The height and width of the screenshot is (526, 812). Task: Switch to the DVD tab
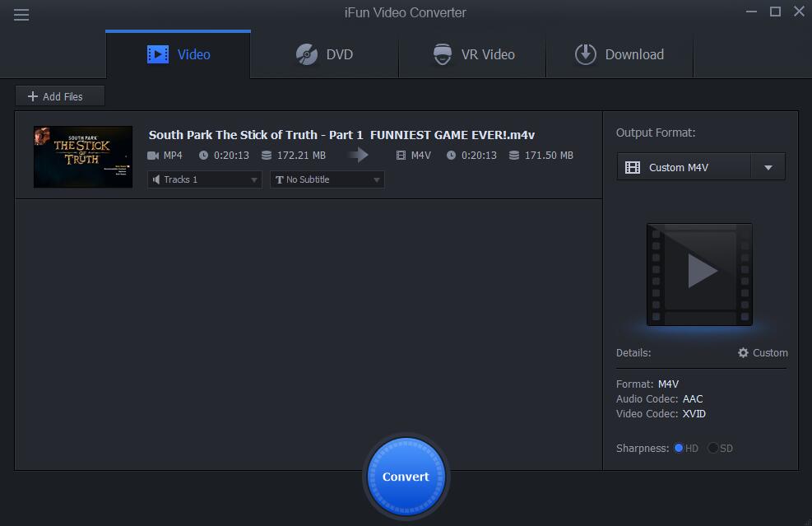click(324, 54)
